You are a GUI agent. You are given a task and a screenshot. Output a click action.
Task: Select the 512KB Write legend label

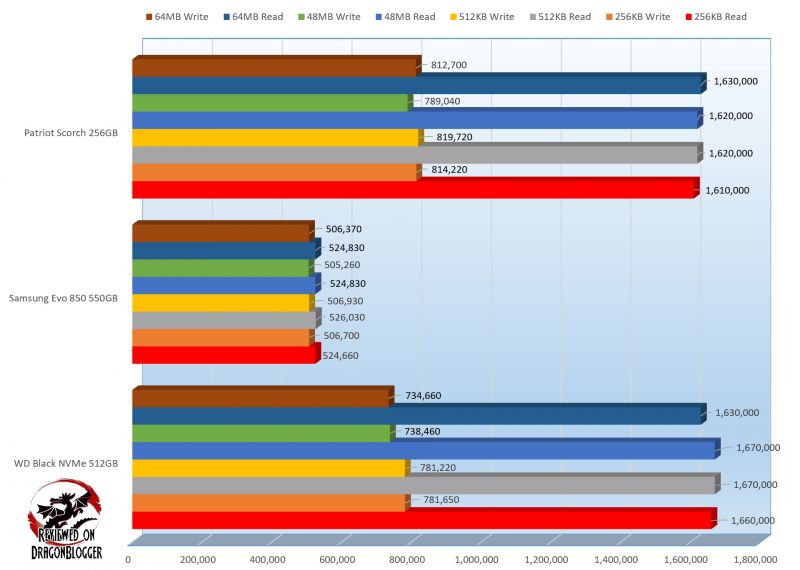point(486,17)
